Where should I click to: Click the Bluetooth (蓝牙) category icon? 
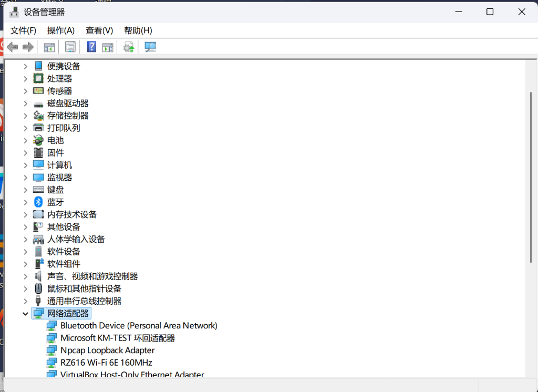tap(38, 202)
